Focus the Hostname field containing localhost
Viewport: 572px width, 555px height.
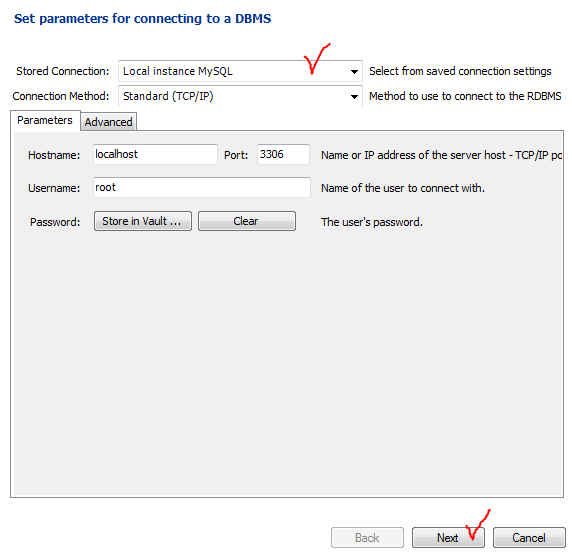[x=155, y=154]
